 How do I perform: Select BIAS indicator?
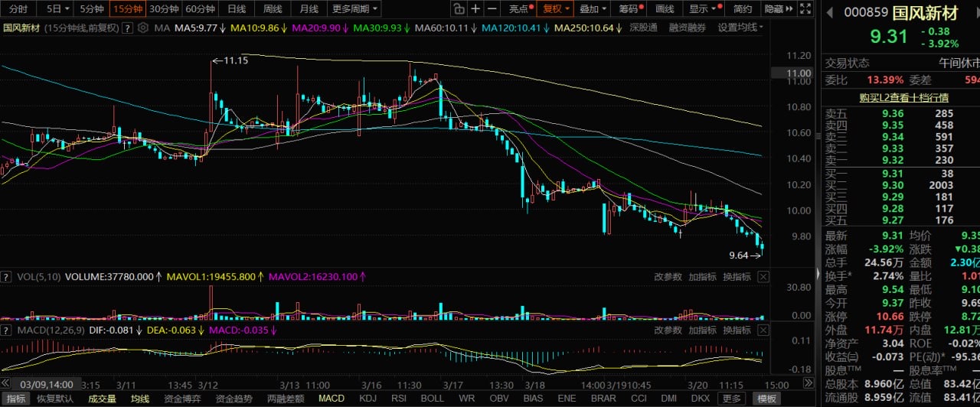coord(534,399)
